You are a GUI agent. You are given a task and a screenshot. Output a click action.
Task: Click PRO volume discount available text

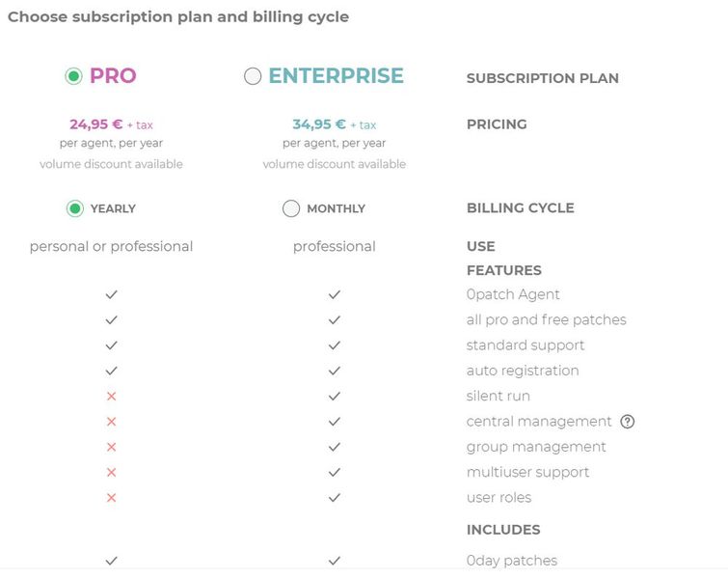pos(111,164)
